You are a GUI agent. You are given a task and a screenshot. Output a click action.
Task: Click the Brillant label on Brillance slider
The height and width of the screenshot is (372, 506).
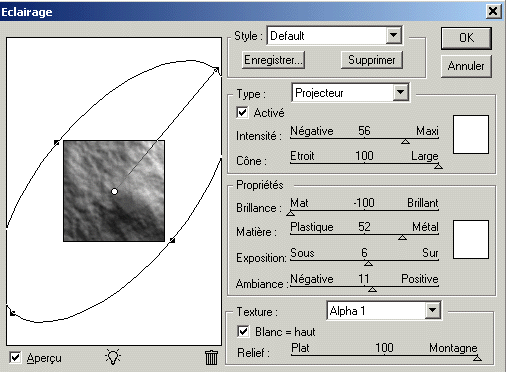pos(423,203)
